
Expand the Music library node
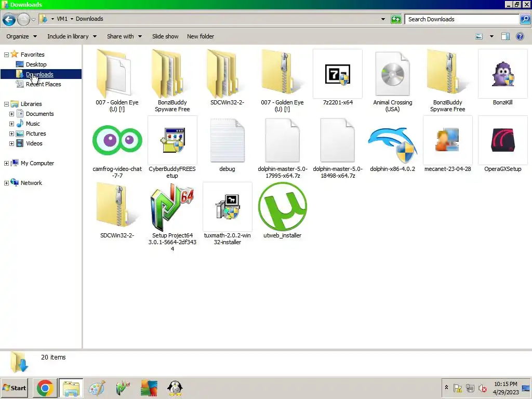click(x=11, y=124)
